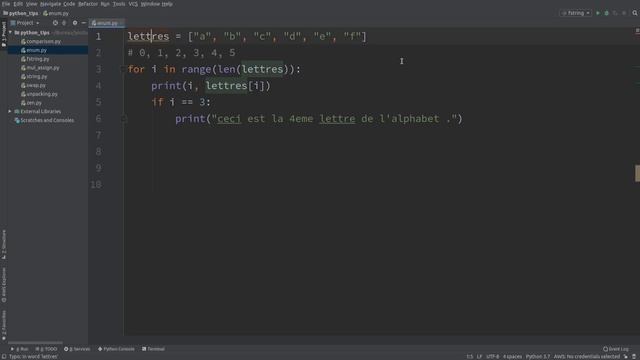Open the Run tool window at bottom
Viewport: 640px width, 360px height.
[x=20, y=349]
